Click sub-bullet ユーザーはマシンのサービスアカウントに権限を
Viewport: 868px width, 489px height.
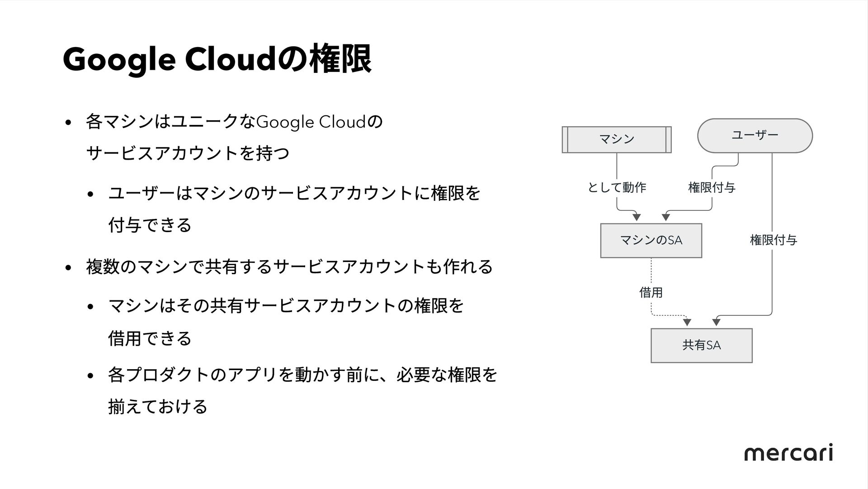pos(294,194)
